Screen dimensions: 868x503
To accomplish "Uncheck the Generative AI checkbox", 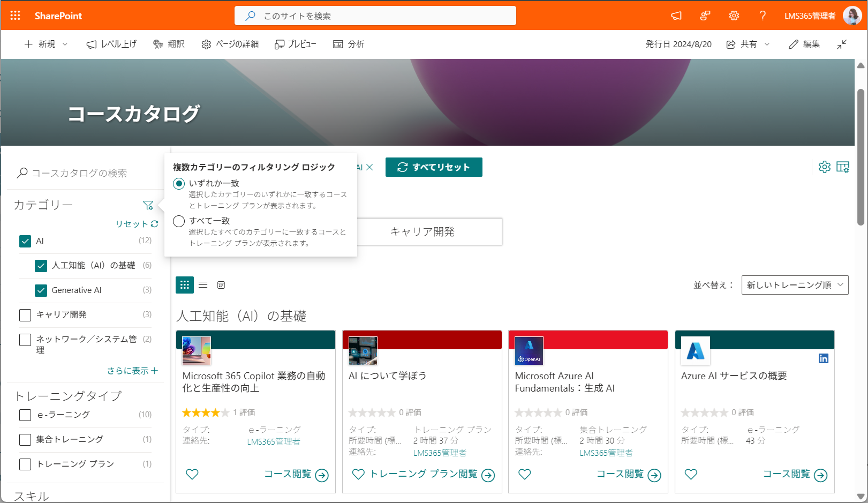I will (x=41, y=290).
